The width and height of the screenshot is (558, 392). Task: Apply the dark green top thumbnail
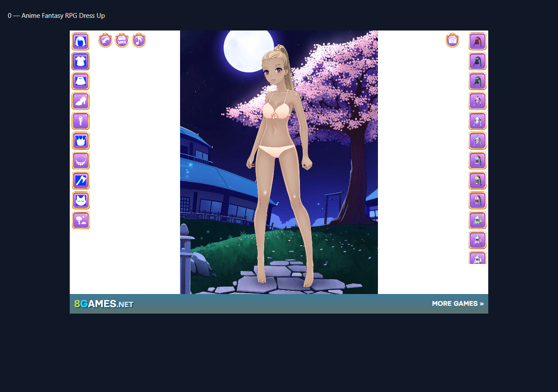478,81
